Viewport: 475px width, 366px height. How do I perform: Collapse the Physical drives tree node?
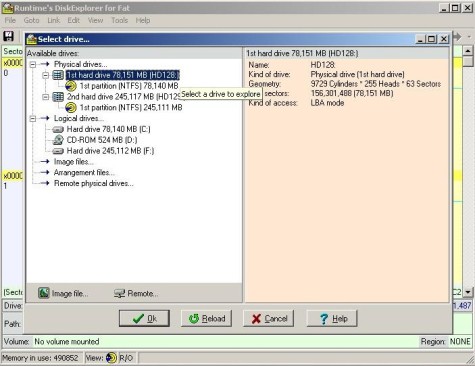coord(33,64)
